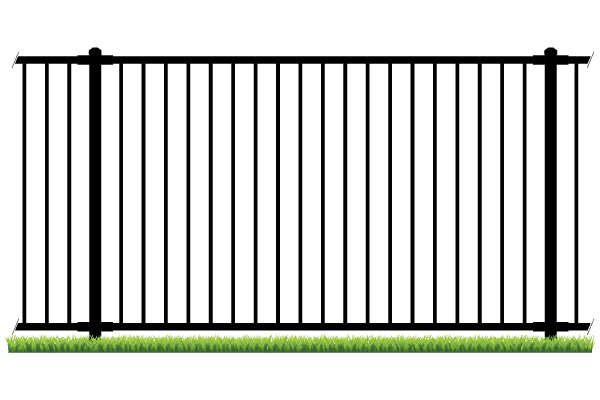Click the base of the left post
Screen dimensions: 600x400
click(95, 330)
